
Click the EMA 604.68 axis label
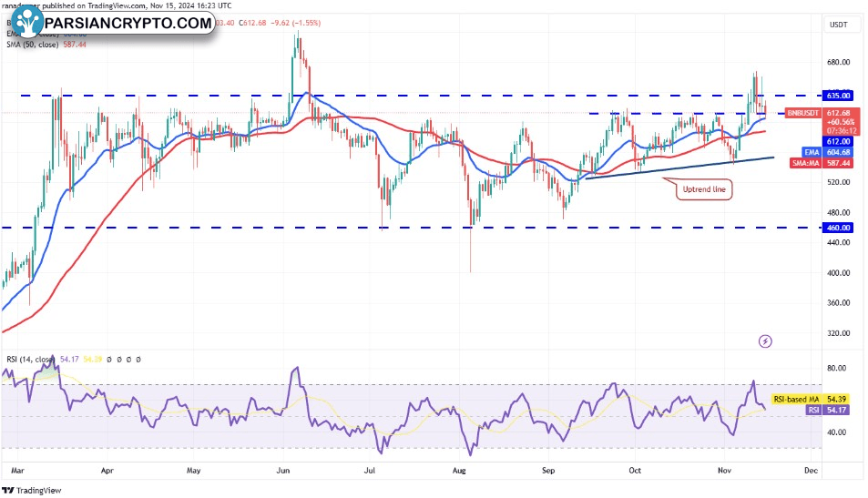point(828,152)
